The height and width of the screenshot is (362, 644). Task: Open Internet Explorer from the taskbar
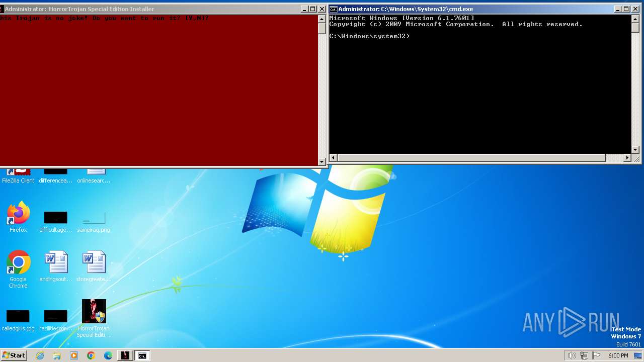click(x=40, y=355)
